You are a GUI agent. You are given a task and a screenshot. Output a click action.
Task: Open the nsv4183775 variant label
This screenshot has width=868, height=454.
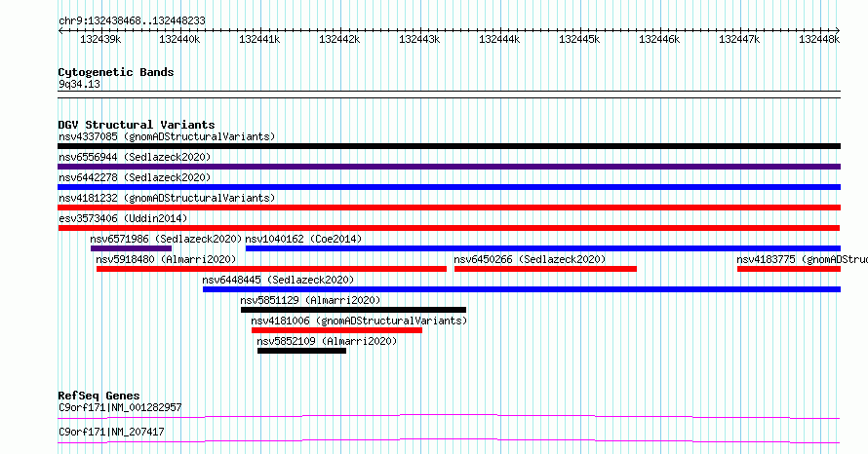pos(802,259)
